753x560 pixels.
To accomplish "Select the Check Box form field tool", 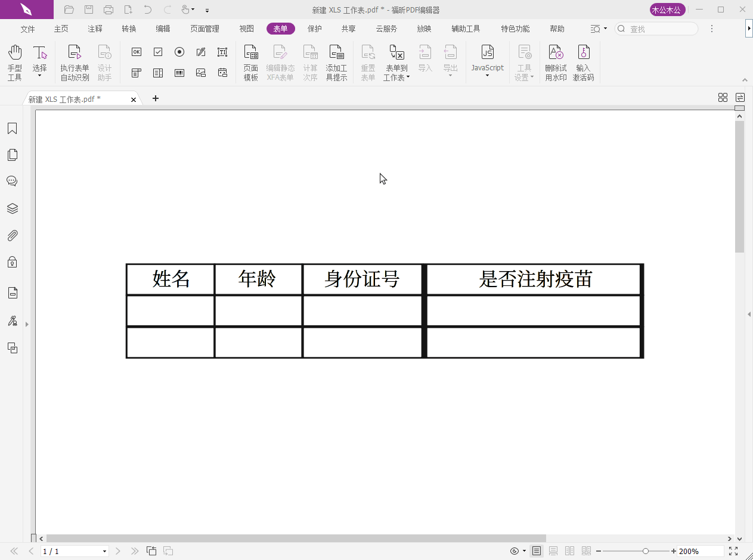I will 158,52.
